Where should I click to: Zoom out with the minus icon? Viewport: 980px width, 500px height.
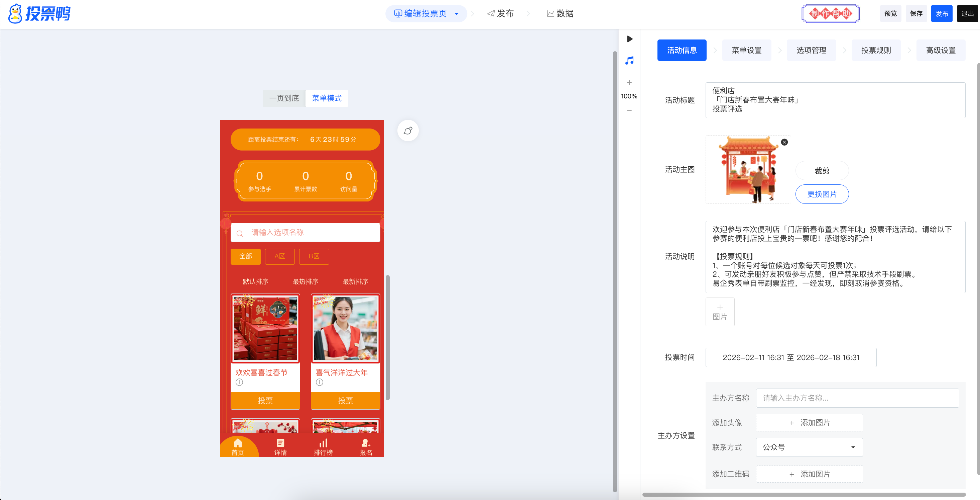tap(629, 110)
